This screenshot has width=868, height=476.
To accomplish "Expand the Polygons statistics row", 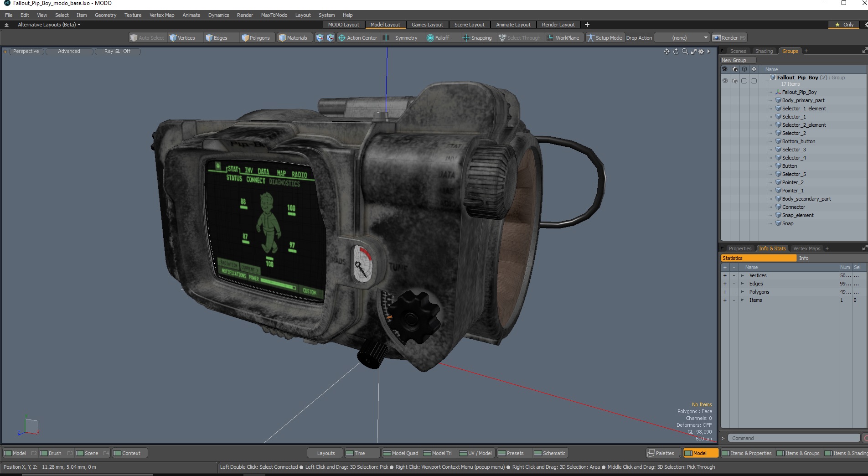I will point(742,292).
